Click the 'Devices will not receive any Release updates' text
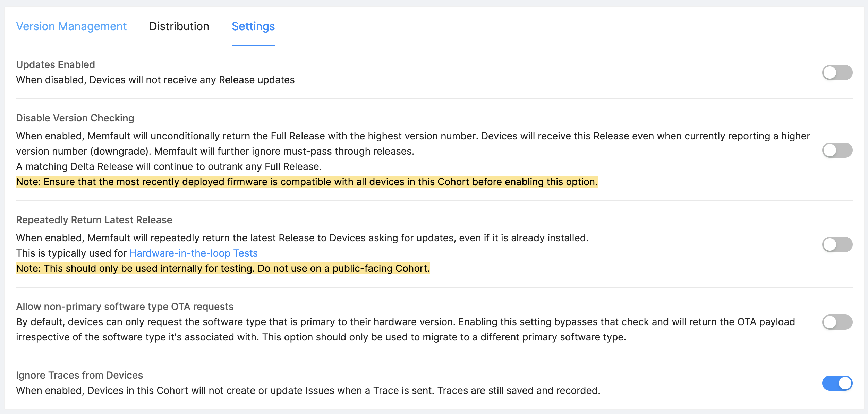 (155, 80)
